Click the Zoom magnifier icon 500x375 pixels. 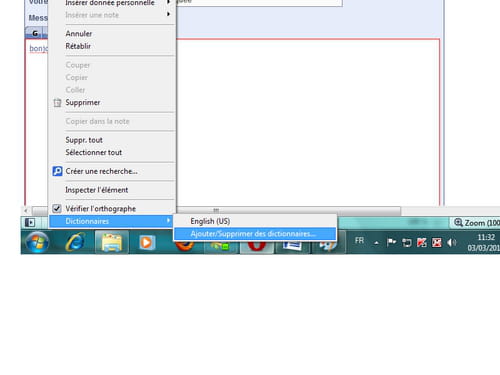[x=459, y=222]
